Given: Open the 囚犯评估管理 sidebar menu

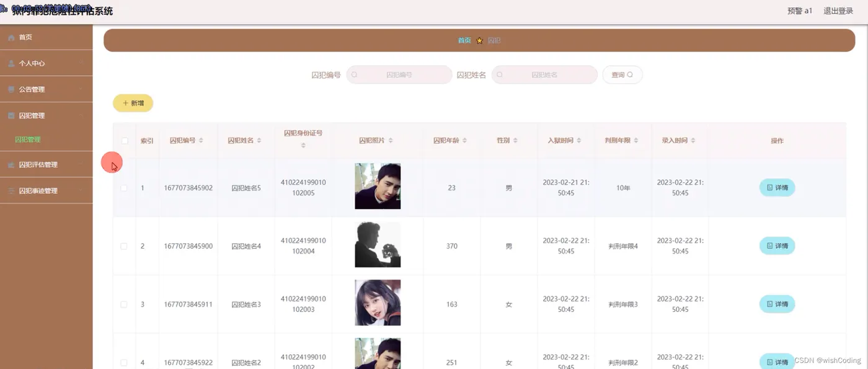Looking at the screenshot, I should coord(46,165).
